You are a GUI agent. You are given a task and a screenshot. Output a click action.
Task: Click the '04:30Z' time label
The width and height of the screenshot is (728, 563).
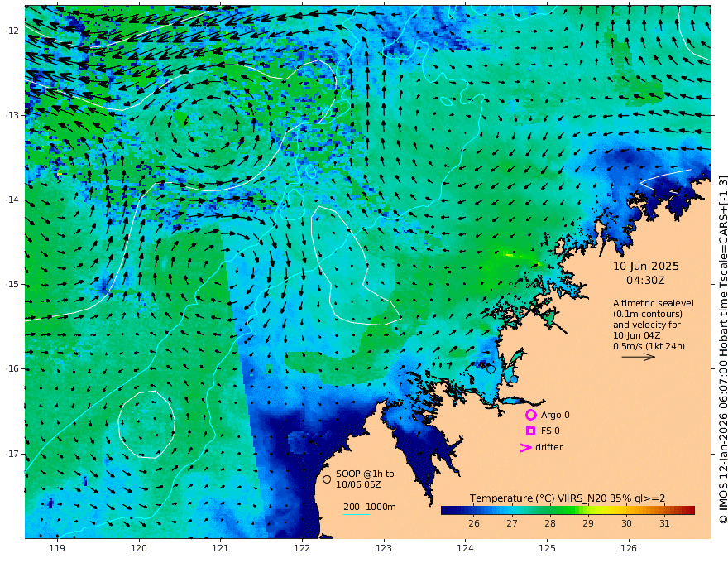[645, 281]
